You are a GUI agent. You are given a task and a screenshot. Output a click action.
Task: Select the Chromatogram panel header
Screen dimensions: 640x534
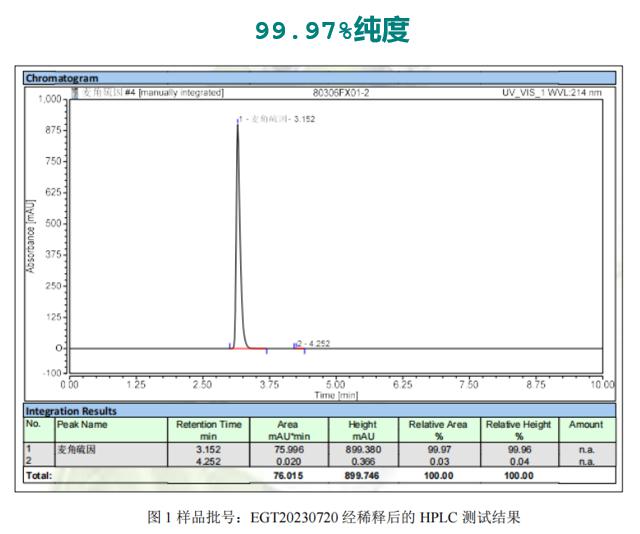click(x=62, y=78)
